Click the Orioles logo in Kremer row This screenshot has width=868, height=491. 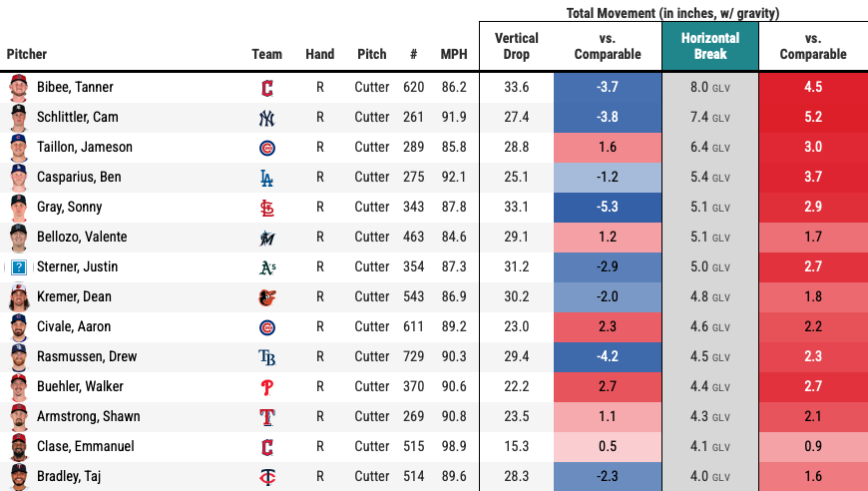coord(266,297)
